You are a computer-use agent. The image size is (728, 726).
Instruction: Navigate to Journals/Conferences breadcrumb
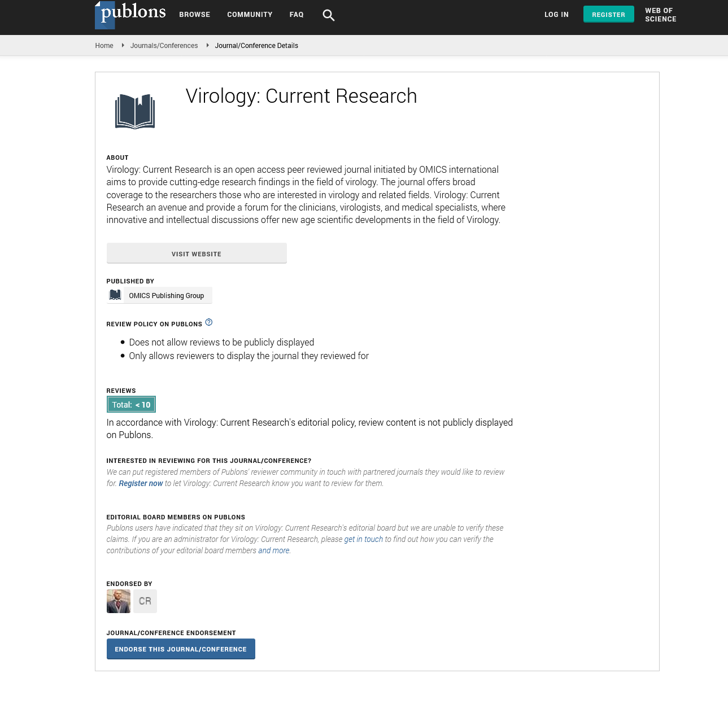click(x=164, y=46)
